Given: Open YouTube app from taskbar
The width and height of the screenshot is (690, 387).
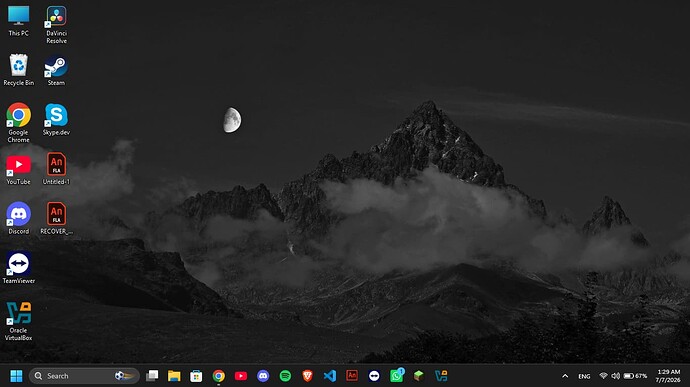Looking at the screenshot, I should click(241, 376).
